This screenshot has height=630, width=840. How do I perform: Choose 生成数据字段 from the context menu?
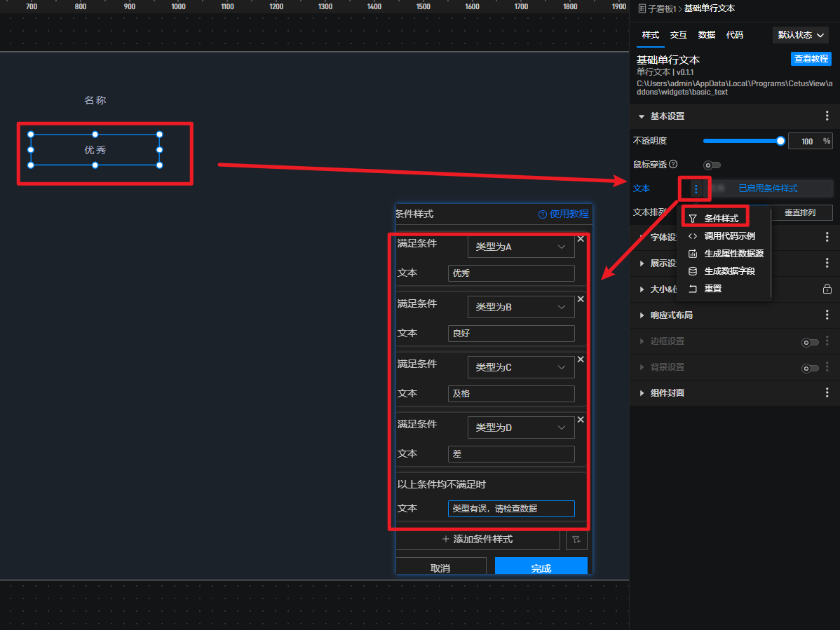pyautogui.click(x=729, y=271)
